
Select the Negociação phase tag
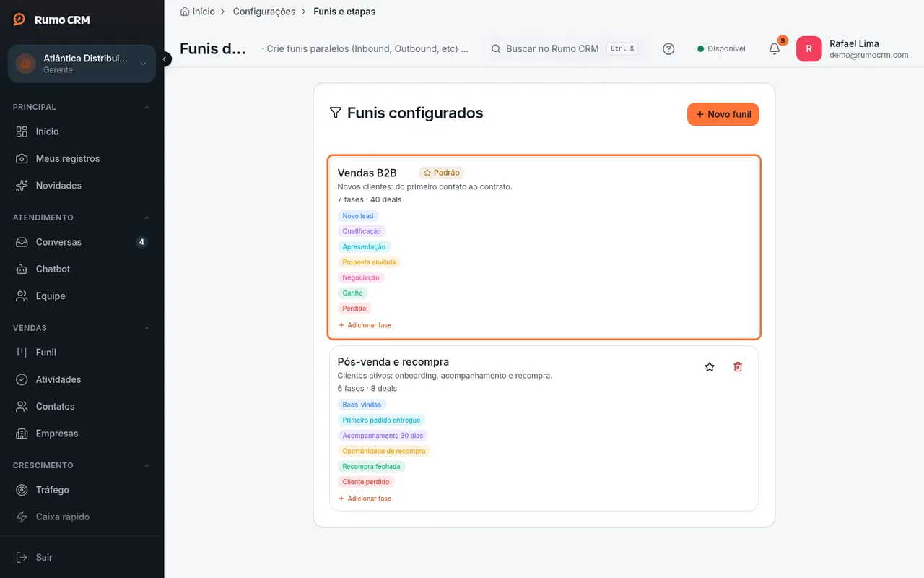(x=361, y=277)
